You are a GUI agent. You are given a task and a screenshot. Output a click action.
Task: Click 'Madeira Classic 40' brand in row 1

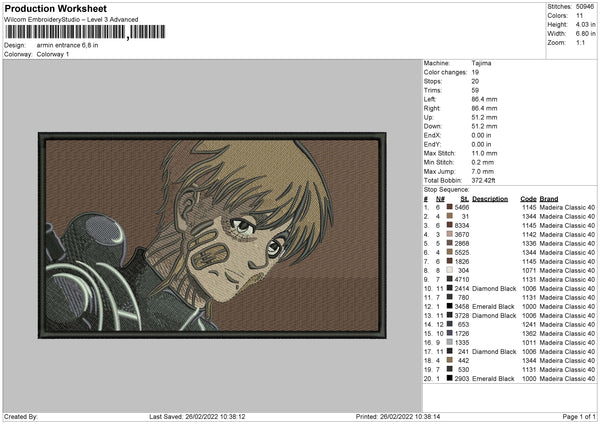click(567, 207)
